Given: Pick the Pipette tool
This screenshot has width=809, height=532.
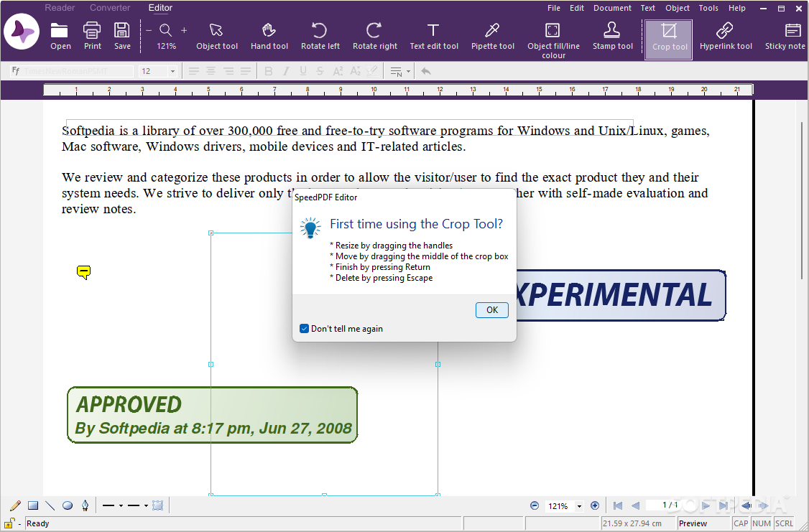Looking at the screenshot, I should pyautogui.click(x=493, y=36).
